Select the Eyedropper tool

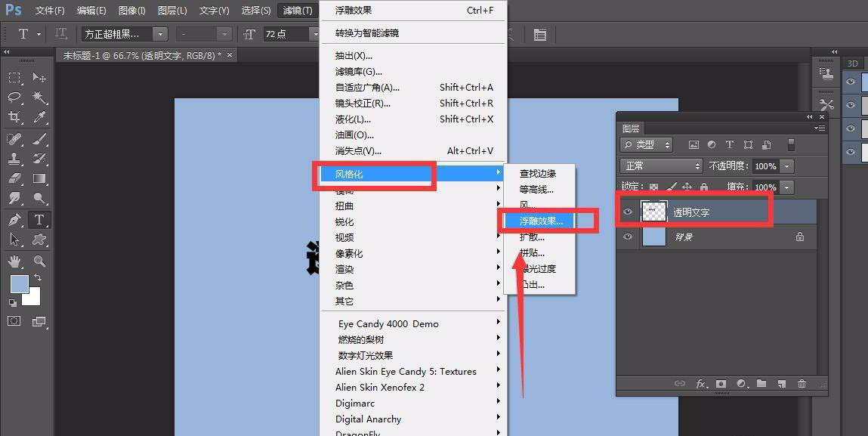(x=39, y=117)
